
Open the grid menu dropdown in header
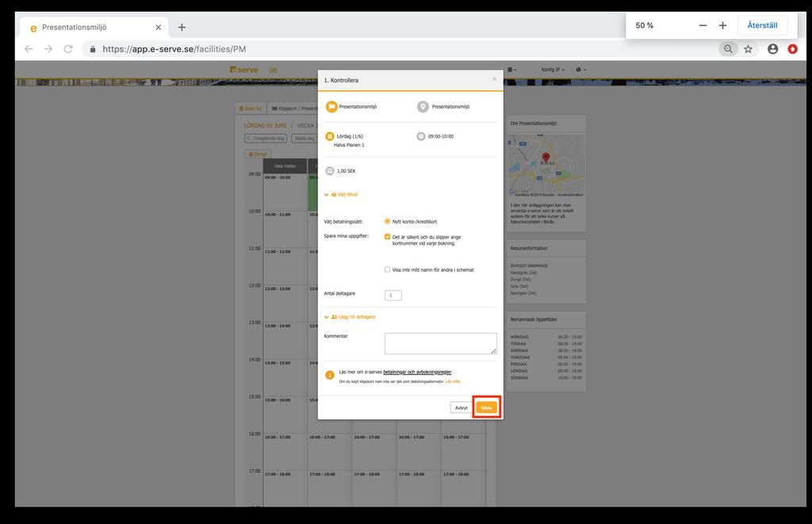click(x=511, y=70)
